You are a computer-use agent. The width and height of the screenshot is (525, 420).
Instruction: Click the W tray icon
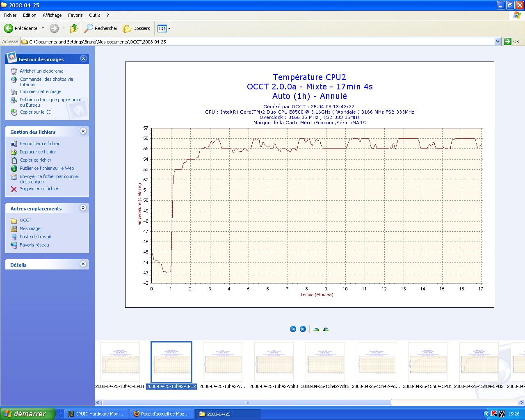click(502, 414)
